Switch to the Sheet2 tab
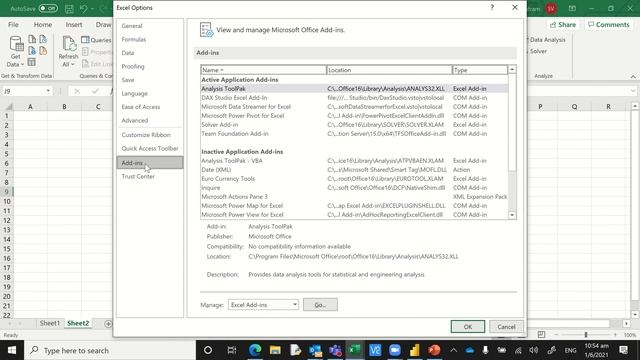This screenshot has width=640, height=360. (78, 323)
